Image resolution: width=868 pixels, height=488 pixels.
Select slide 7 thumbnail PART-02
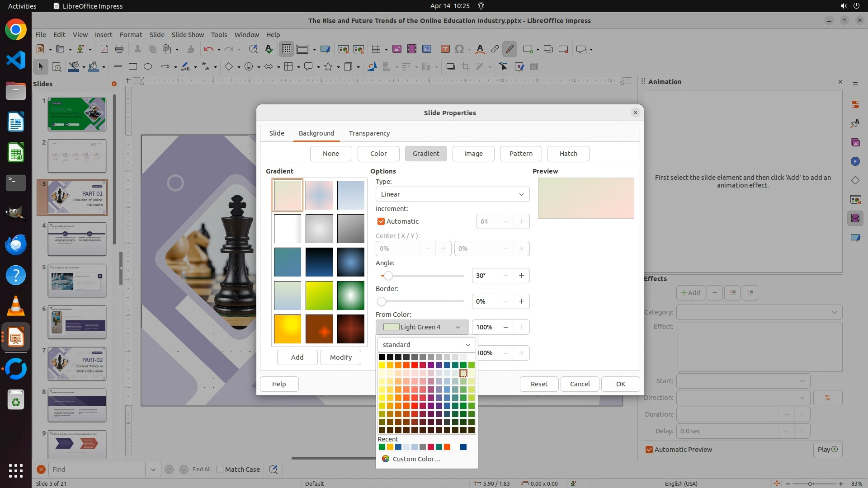click(x=77, y=364)
